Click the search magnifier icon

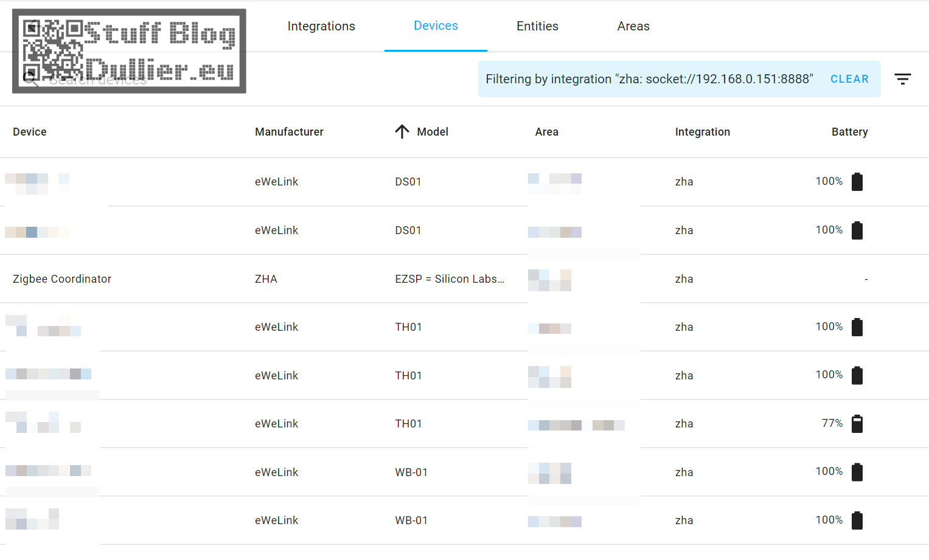click(29, 79)
